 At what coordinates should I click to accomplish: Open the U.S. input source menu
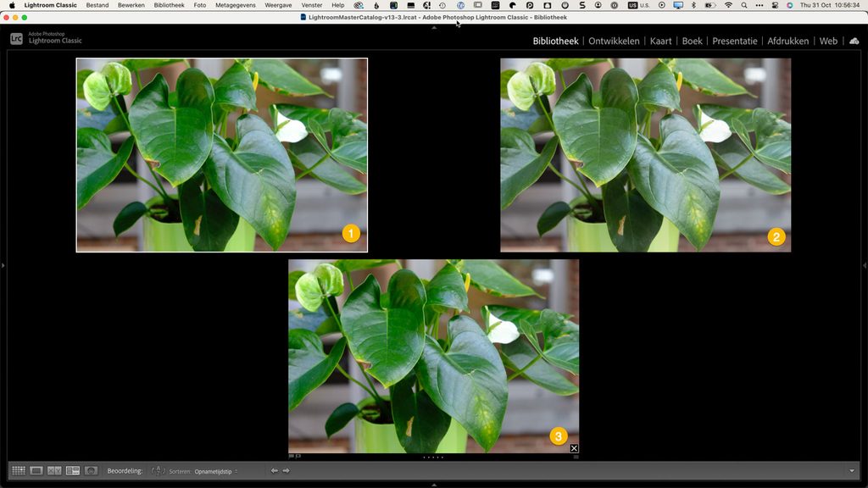(638, 5)
